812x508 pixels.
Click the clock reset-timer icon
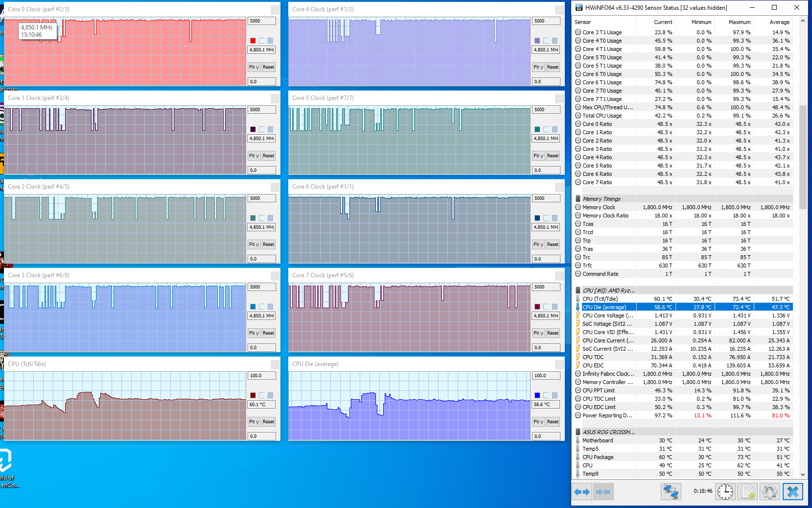[725, 492]
